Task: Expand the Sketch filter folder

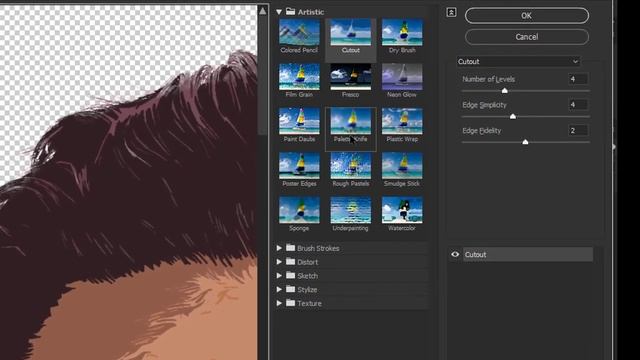Action: (x=279, y=276)
